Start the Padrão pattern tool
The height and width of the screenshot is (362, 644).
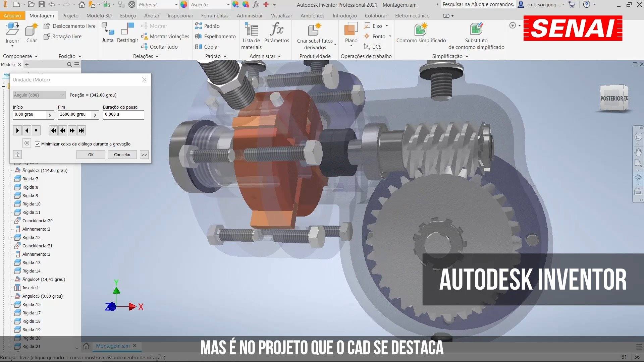point(207,26)
